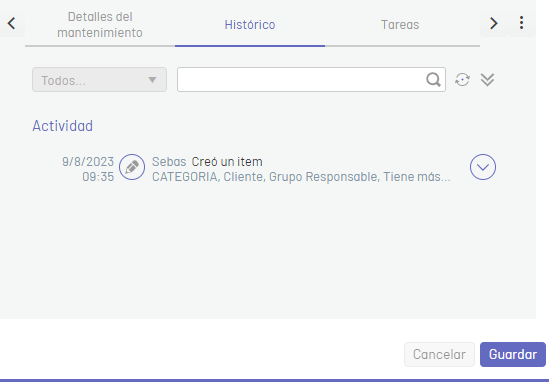Click the Guardar button

pyautogui.click(x=513, y=354)
